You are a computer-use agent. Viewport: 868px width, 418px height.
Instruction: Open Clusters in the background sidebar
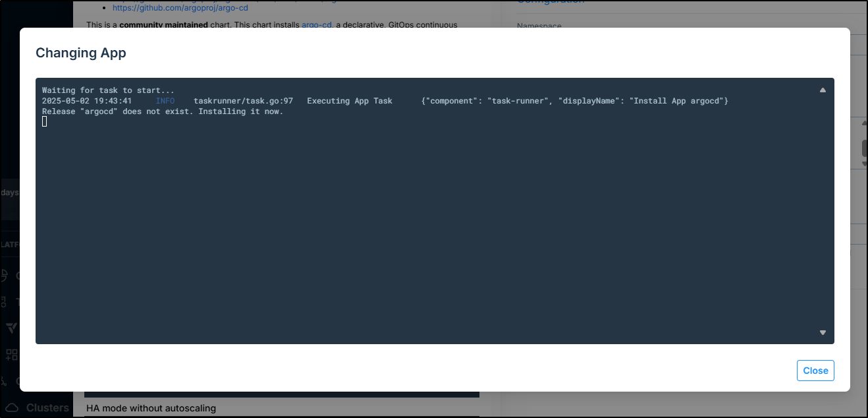pos(47,408)
